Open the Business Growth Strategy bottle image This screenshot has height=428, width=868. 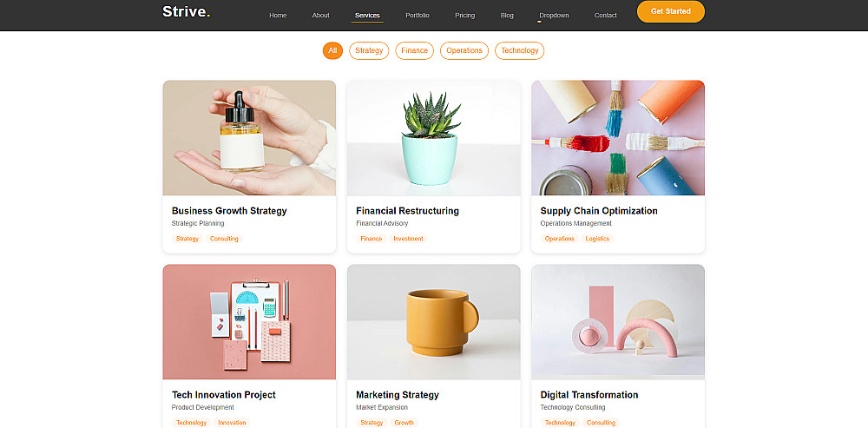pyautogui.click(x=249, y=138)
